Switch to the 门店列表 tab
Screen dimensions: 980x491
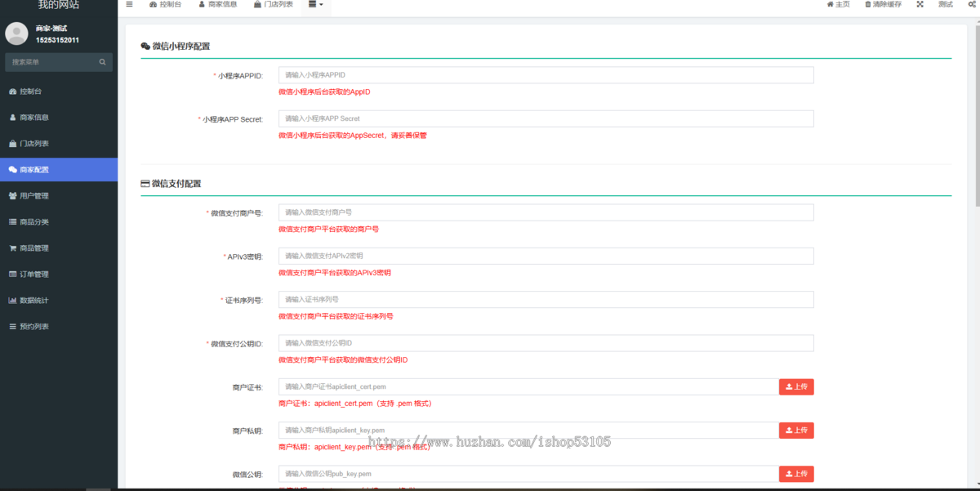coord(274,4)
